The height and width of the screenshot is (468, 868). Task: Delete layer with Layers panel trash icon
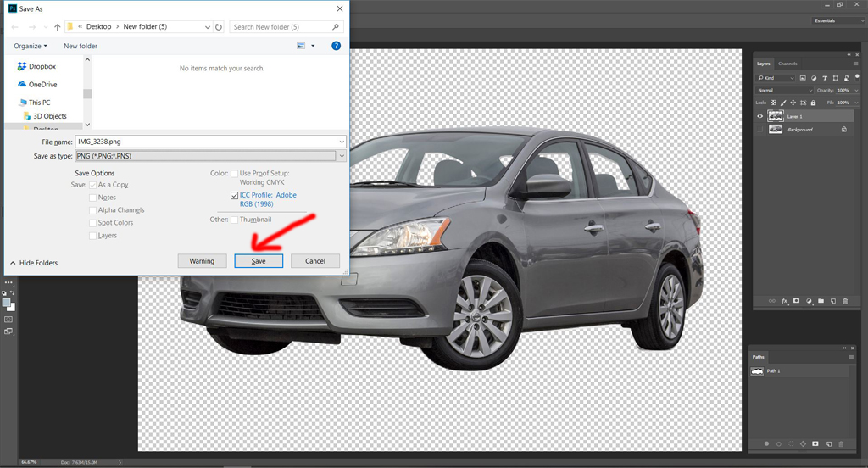point(845,301)
